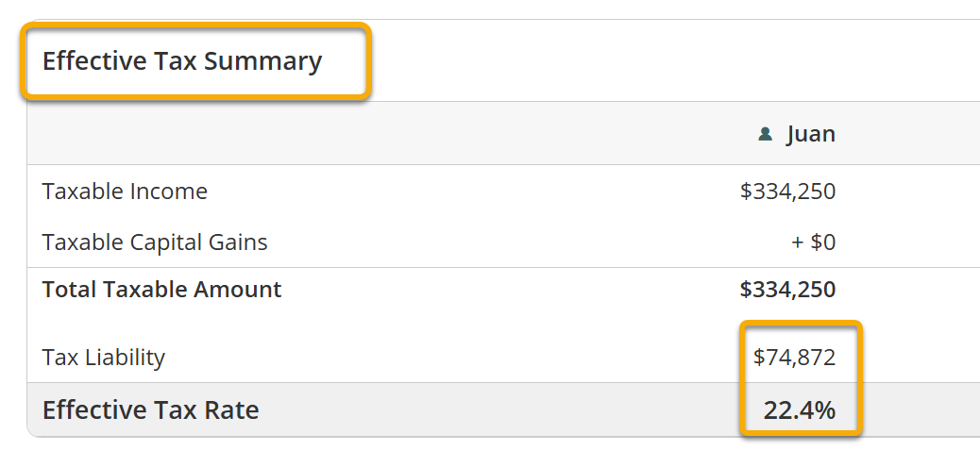This screenshot has height=451, width=980.
Task: Select the bold $334,250 total value
Action: [787, 290]
